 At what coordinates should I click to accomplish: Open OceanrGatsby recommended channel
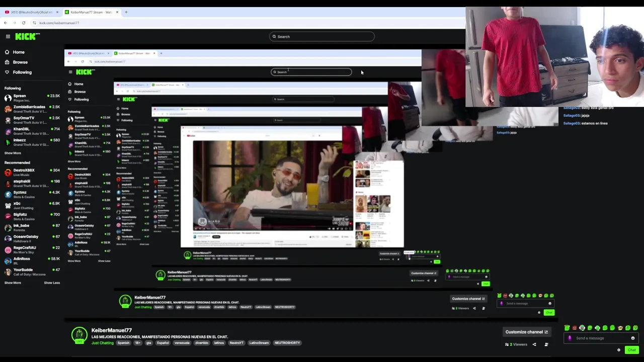[32, 238]
